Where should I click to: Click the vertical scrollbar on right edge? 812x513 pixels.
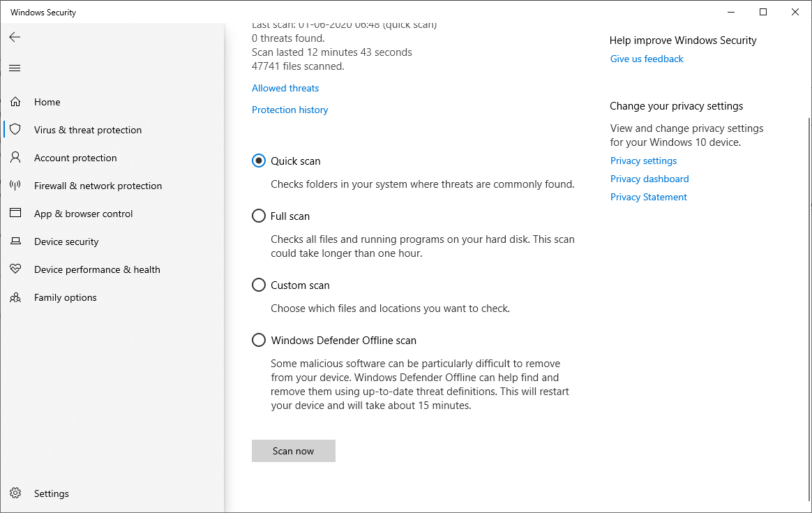809,311
